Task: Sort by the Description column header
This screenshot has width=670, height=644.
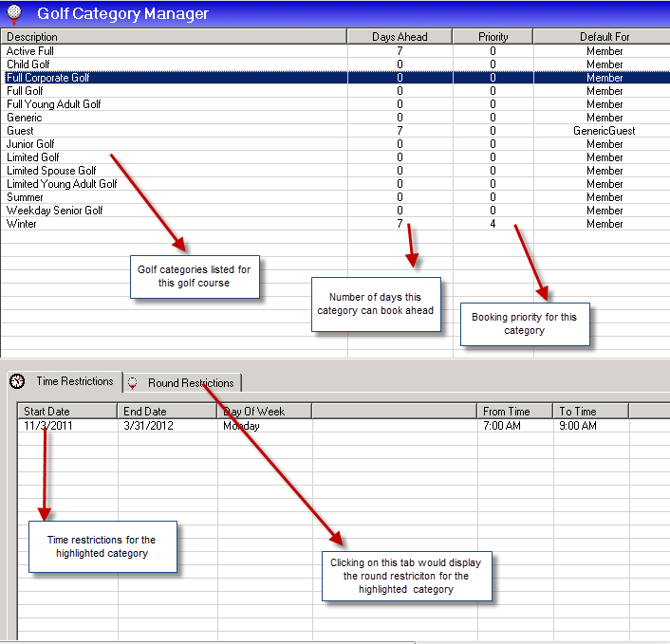Action: (173, 37)
